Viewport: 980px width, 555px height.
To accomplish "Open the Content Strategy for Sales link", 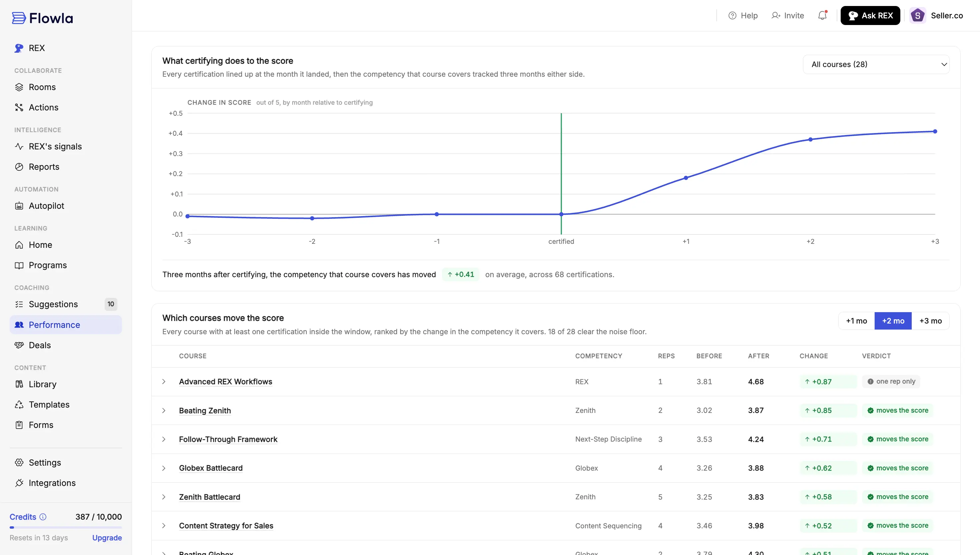I will click(x=226, y=526).
